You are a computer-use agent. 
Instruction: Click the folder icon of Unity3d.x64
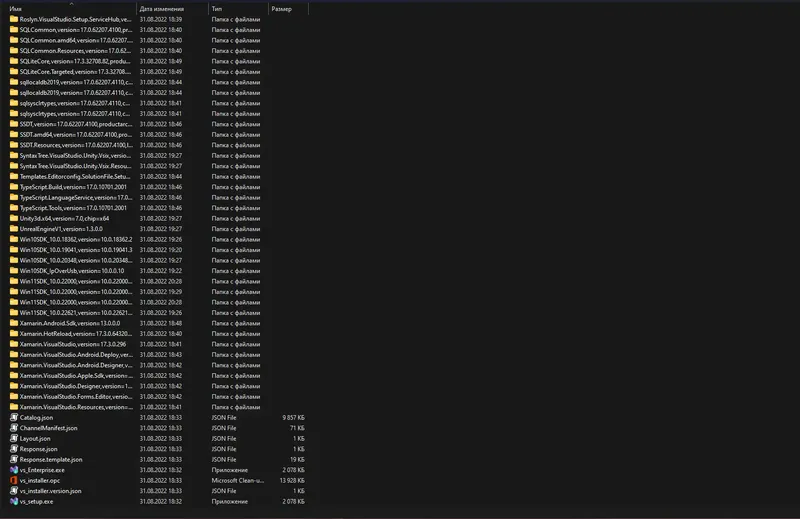click(x=14, y=218)
